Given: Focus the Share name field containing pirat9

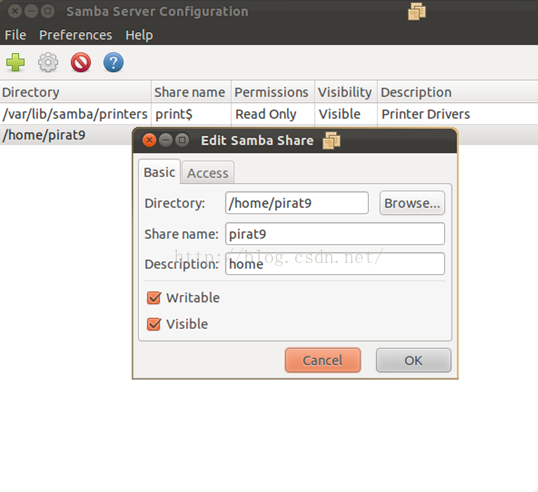Looking at the screenshot, I should pyautogui.click(x=335, y=234).
